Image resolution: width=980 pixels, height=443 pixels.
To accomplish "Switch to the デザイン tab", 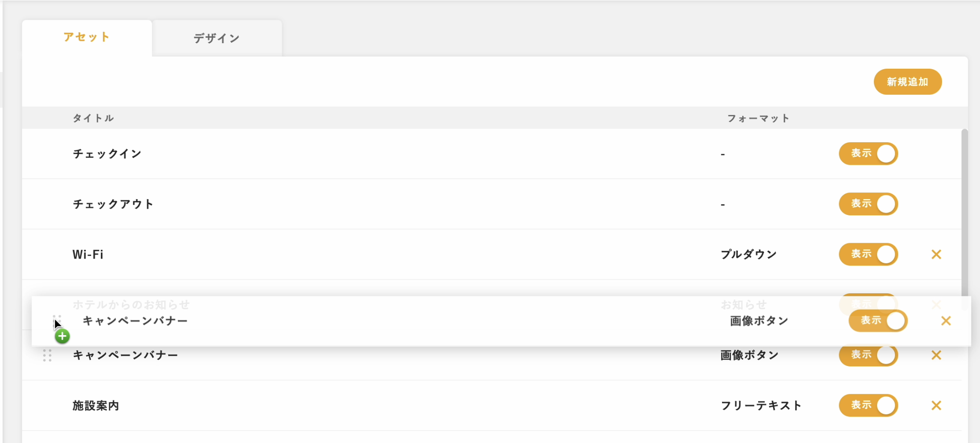I will pos(217,38).
